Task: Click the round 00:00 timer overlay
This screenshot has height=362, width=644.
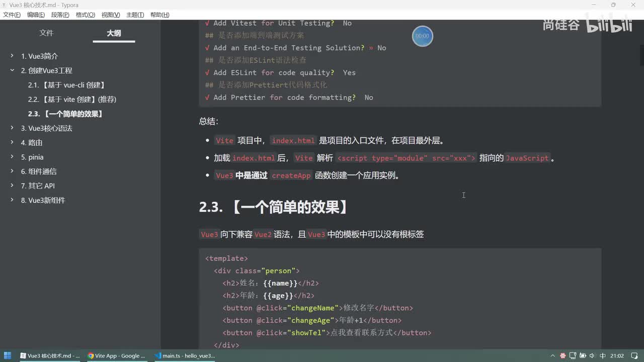Action: point(422,36)
